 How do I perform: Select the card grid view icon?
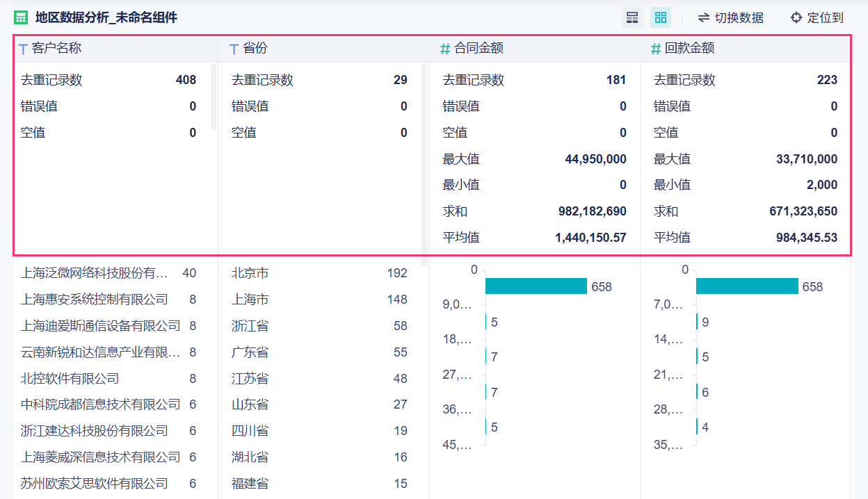tap(661, 18)
